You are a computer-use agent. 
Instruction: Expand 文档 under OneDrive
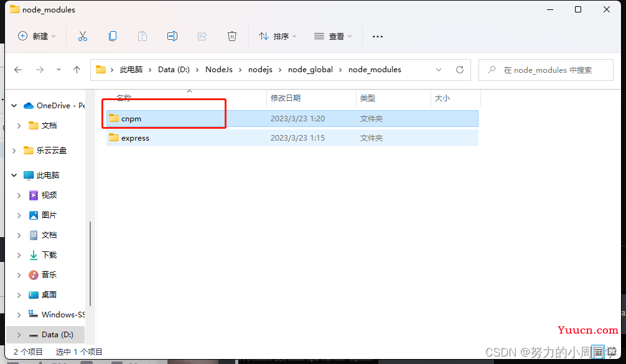coord(19,126)
